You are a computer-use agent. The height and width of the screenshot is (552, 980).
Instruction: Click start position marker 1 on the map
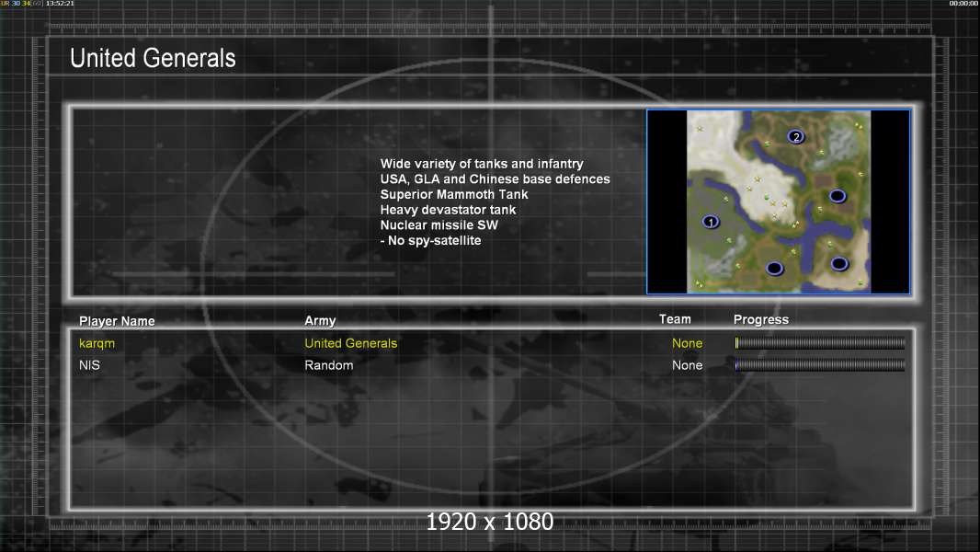(x=711, y=222)
